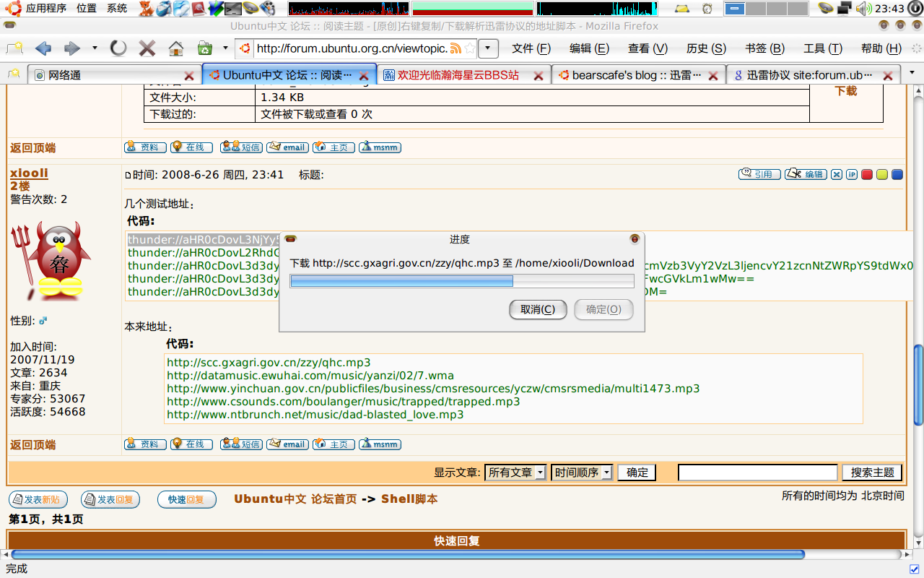Click the 快速回复 quick reply button below the post
Screen dimensions: 924x578
[186, 499]
